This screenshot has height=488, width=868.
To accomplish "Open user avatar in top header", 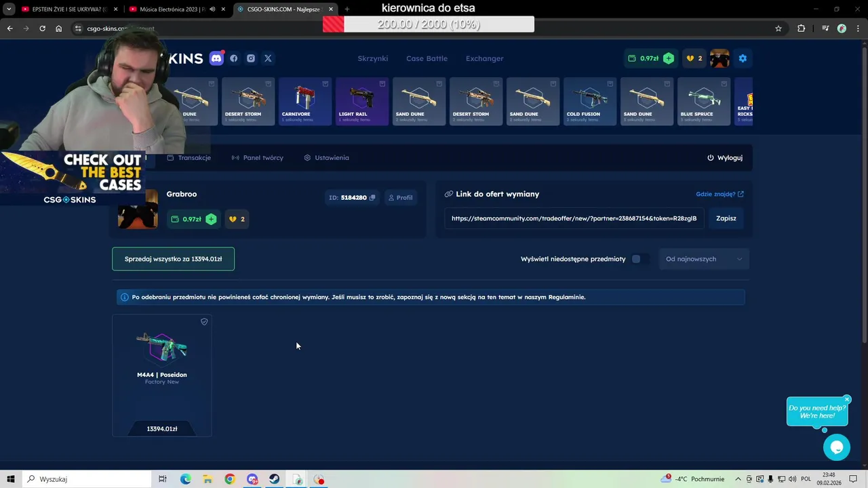I will (x=719, y=58).
